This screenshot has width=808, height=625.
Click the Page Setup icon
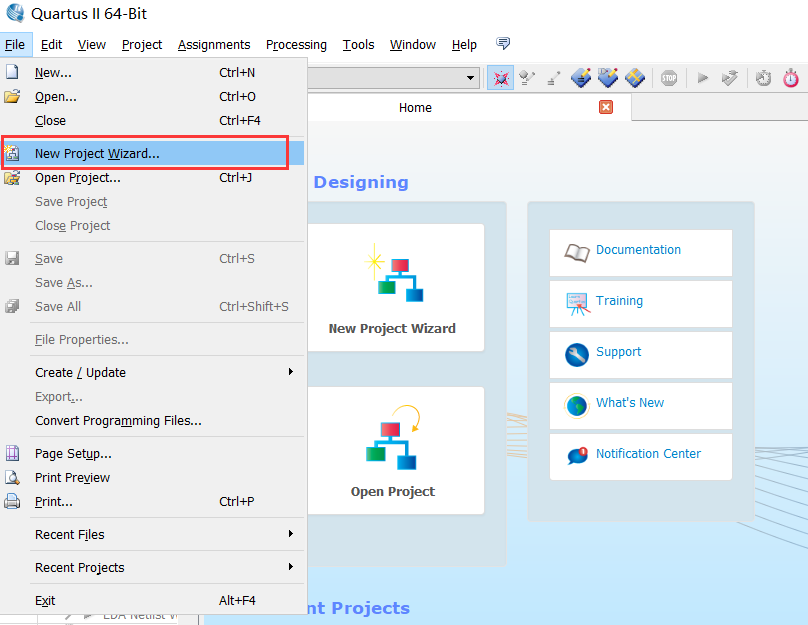(x=12, y=453)
